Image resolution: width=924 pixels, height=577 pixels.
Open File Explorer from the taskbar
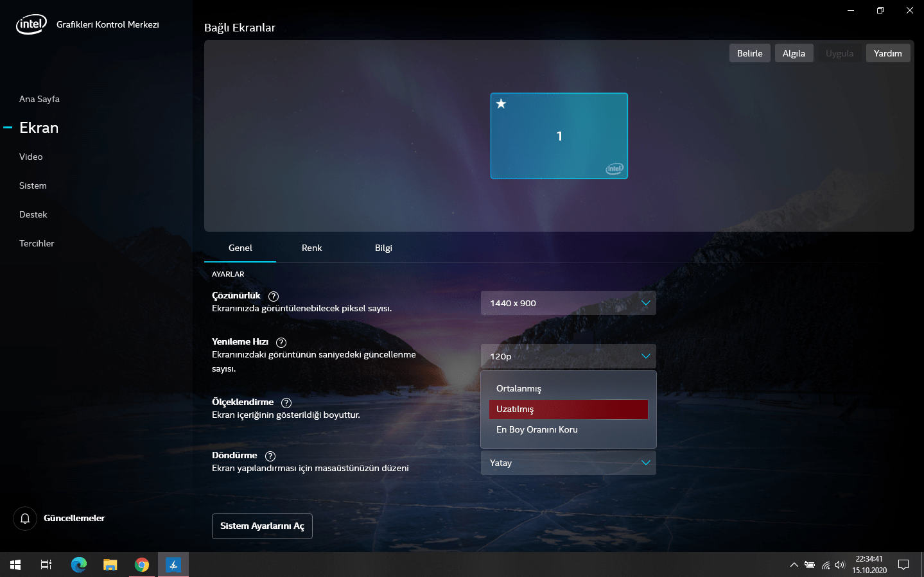tap(110, 565)
